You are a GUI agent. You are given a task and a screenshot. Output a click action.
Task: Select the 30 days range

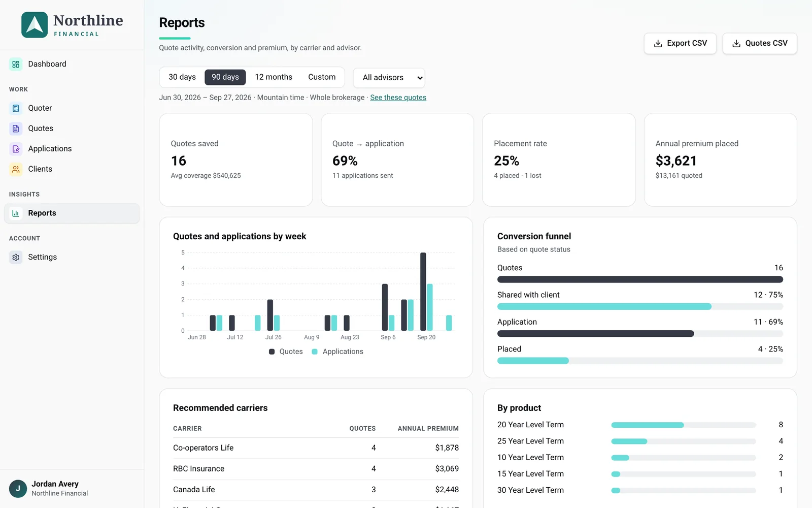point(182,77)
